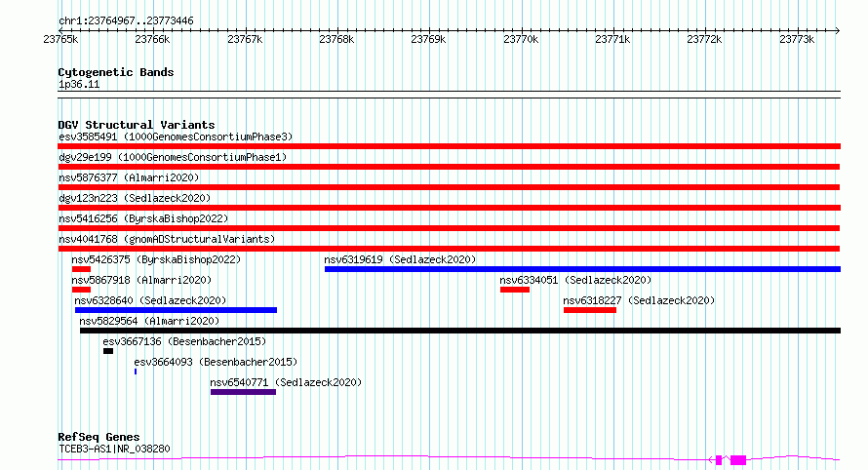This screenshot has height=470, width=868.
Task: Click the 23766k ruler tick label
Action: [x=152, y=39]
